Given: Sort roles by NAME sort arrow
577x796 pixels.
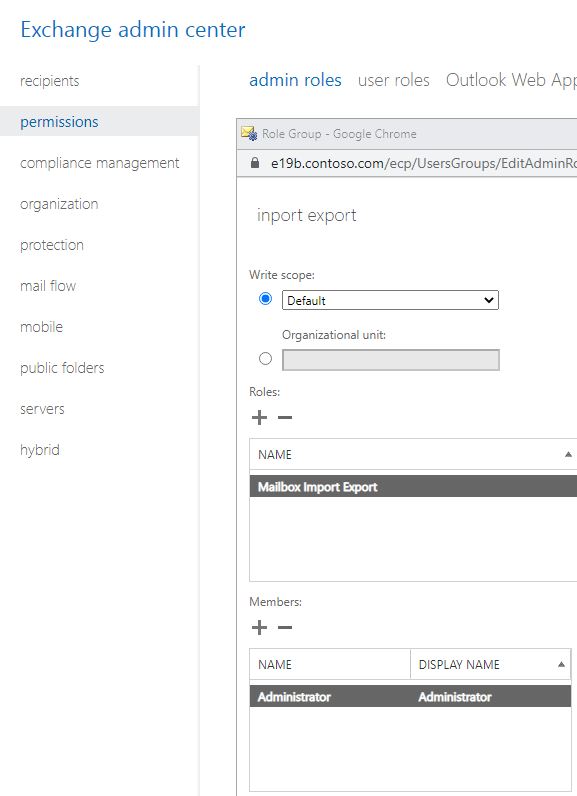Looking at the screenshot, I should pyautogui.click(x=568, y=454).
